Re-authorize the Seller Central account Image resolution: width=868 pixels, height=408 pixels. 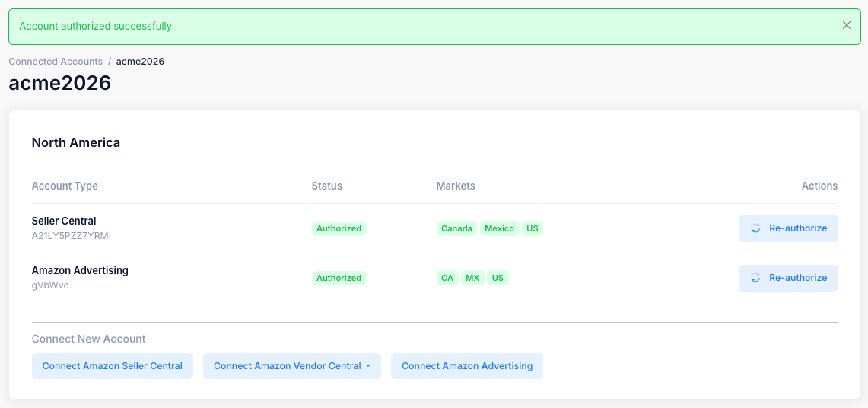pos(788,228)
